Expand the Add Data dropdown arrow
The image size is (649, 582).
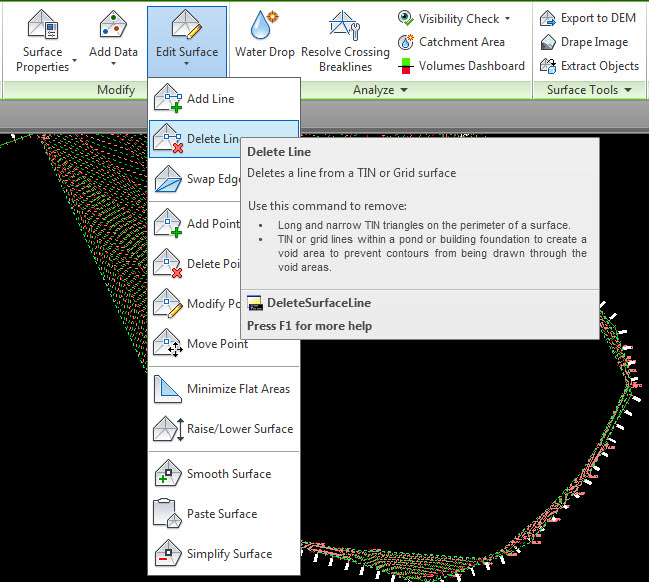[x=113, y=64]
